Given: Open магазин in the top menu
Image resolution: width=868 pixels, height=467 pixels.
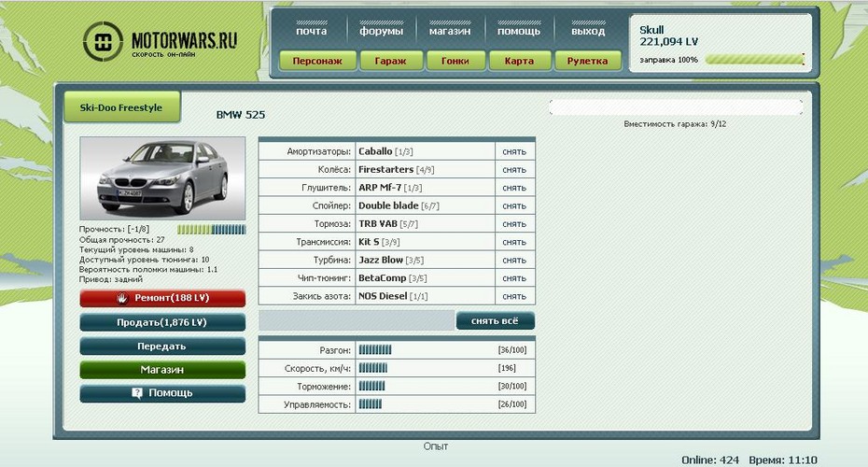Looking at the screenshot, I should [x=450, y=31].
